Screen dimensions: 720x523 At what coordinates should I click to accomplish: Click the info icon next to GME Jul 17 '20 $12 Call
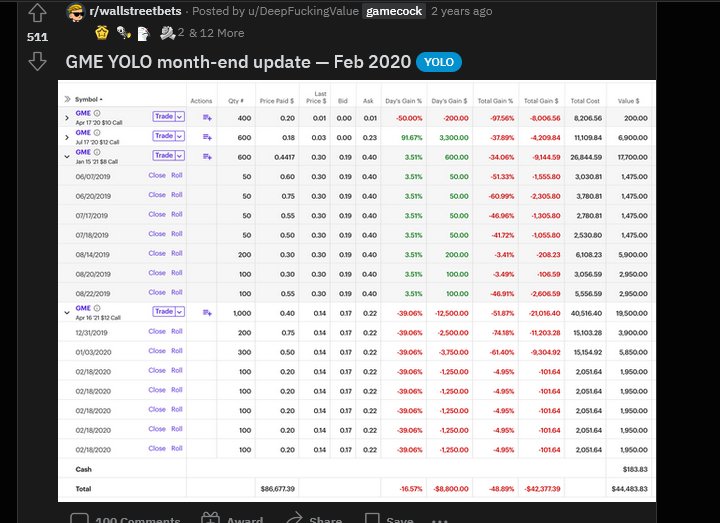(97, 133)
